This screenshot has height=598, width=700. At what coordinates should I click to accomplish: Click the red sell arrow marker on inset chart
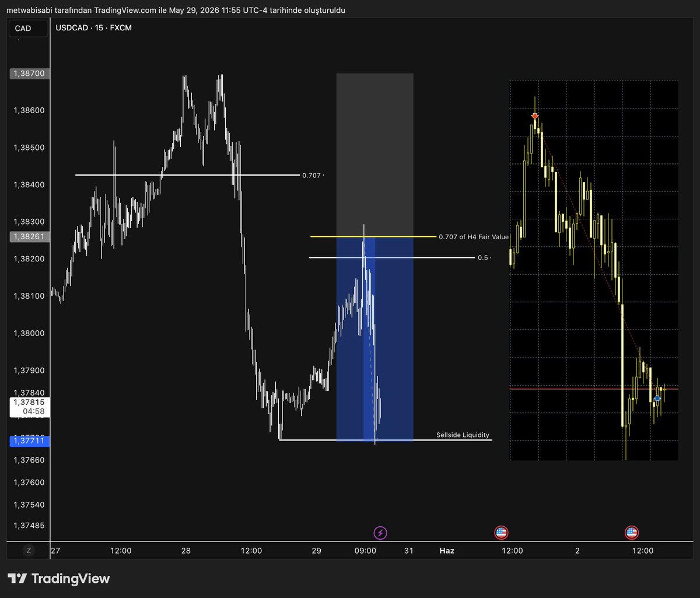pos(535,117)
